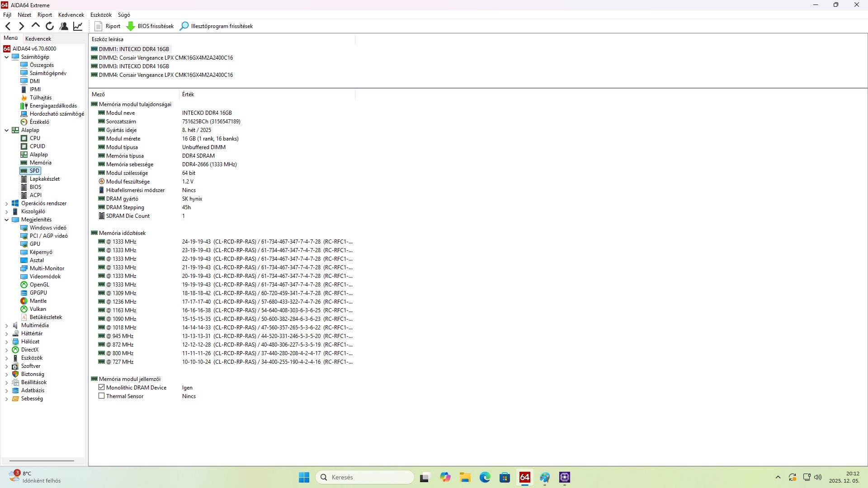Click the user profile toolbar icon
The width and height of the screenshot is (868, 488).
(64, 26)
